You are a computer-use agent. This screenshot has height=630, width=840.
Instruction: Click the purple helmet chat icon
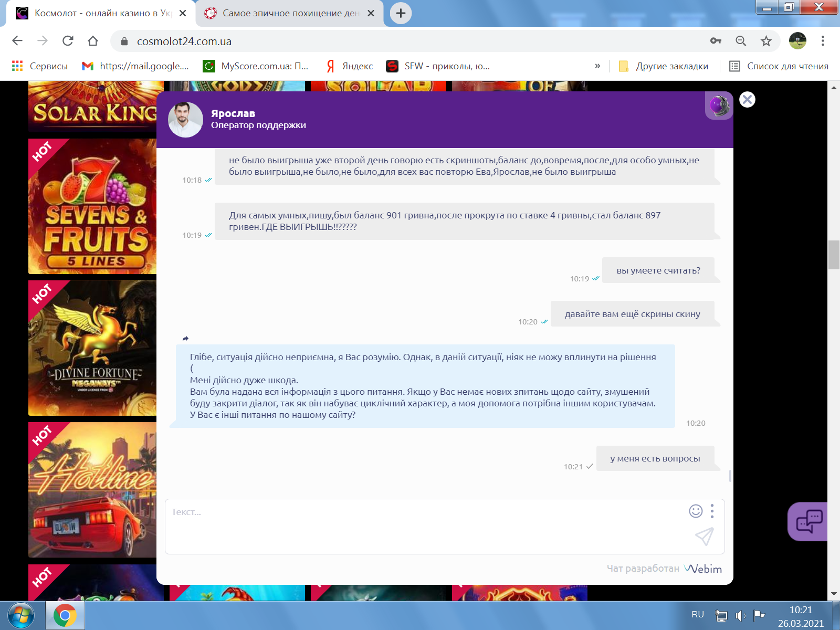719,106
